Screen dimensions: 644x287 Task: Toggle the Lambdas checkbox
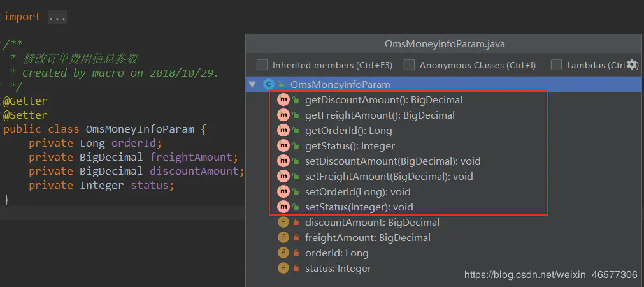[556, 65]
